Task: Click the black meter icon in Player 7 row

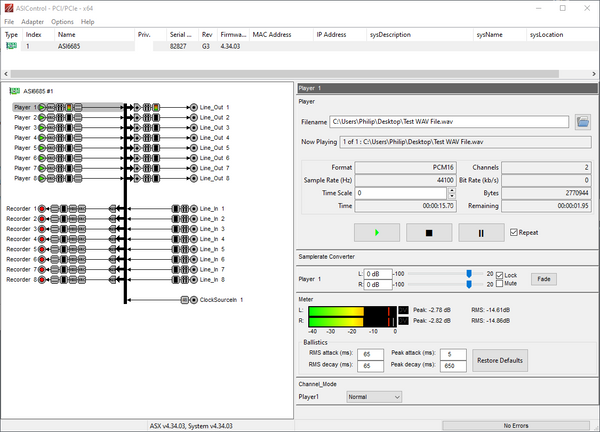Action: tap(69, 168)
